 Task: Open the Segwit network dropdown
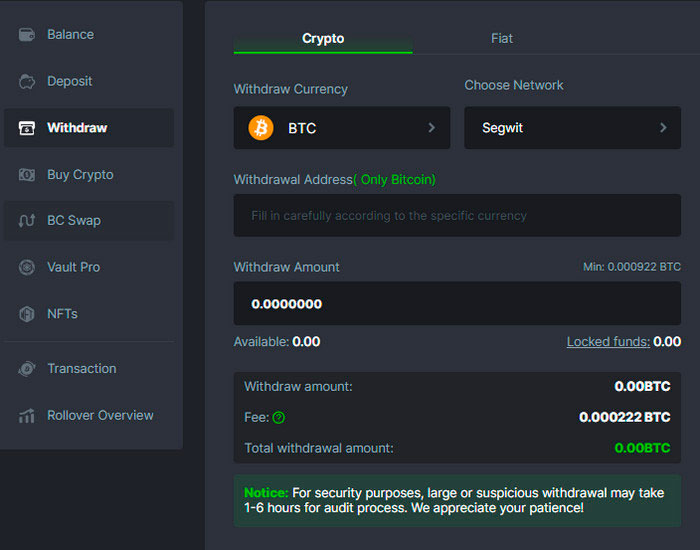[571, 128]
